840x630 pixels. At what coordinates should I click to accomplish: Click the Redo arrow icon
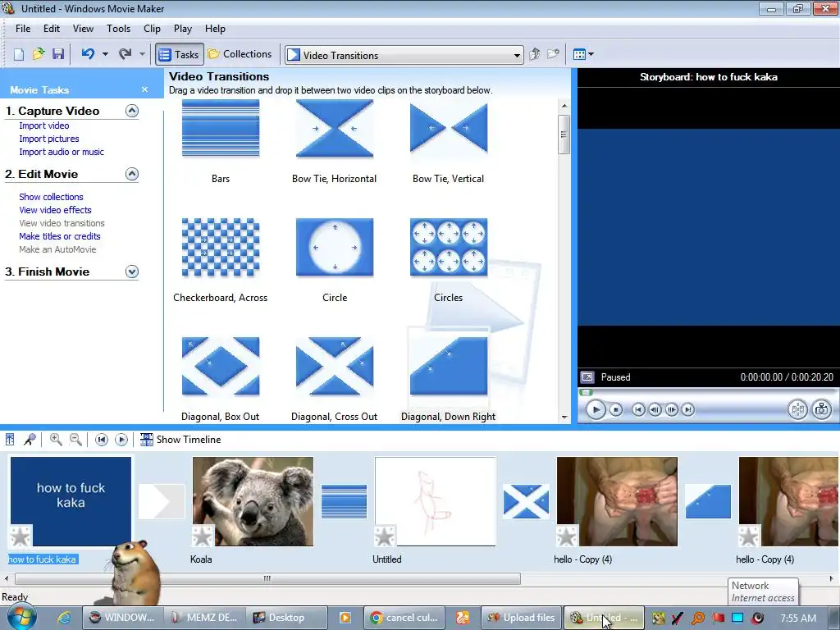[x=125, y=54]
